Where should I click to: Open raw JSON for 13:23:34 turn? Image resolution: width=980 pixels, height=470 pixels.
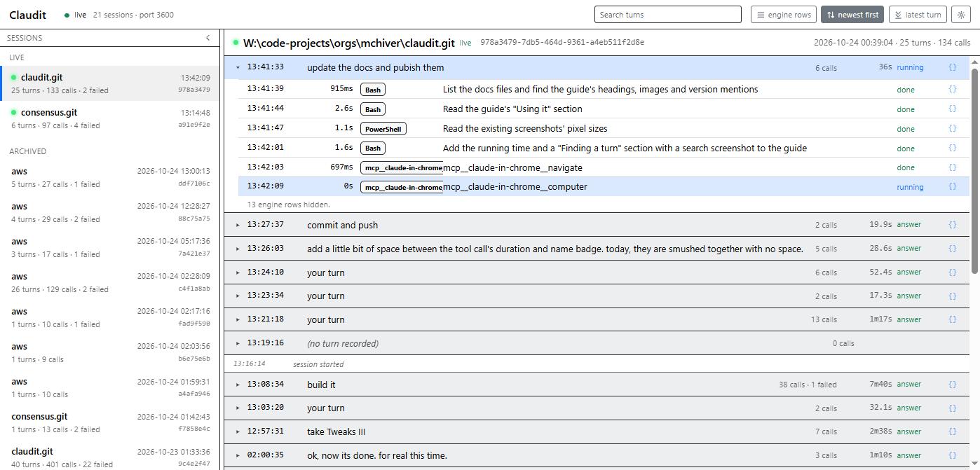952,296
